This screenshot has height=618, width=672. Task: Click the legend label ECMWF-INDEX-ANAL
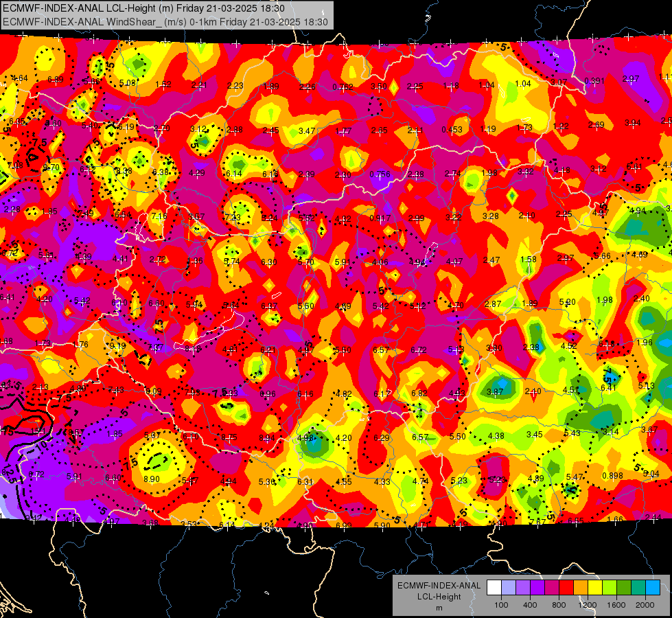pyautogui.click(x=439, y=586)
